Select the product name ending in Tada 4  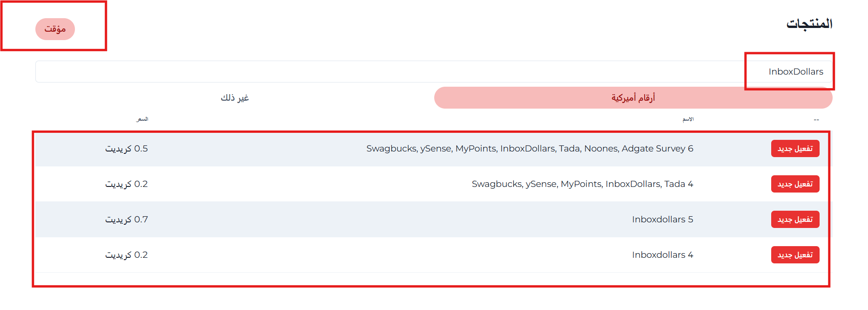[x=582, y=184]
